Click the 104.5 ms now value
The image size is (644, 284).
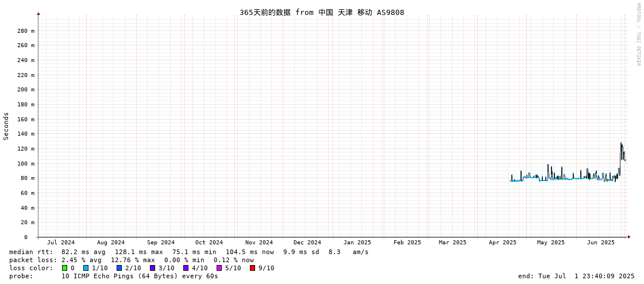[x=250, y=252]
